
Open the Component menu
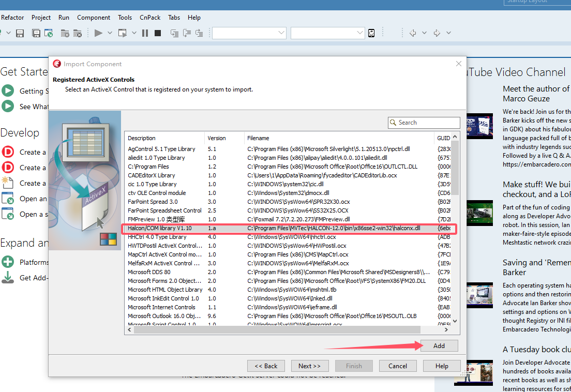[94, 18]
